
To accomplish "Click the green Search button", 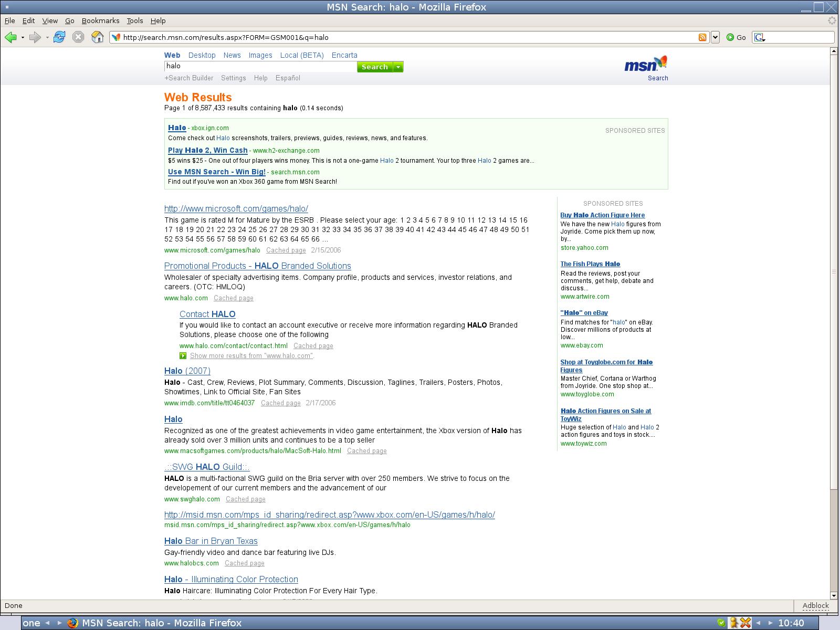I will point(375,67).
